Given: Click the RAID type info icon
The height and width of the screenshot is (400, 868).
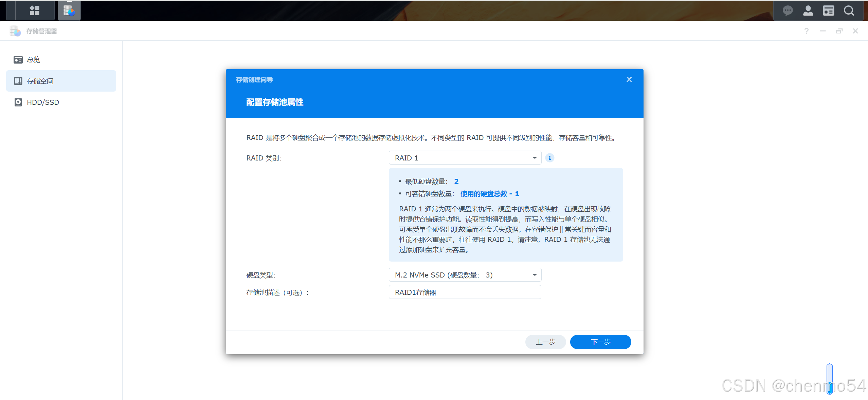Looking at the screenshot, I should [x=549, y=158].
